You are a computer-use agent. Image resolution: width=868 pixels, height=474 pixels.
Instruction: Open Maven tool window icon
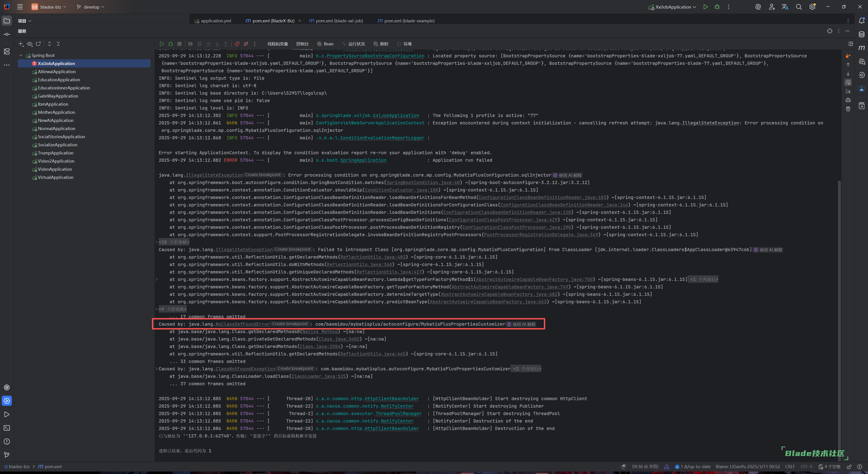click(862, 48)
